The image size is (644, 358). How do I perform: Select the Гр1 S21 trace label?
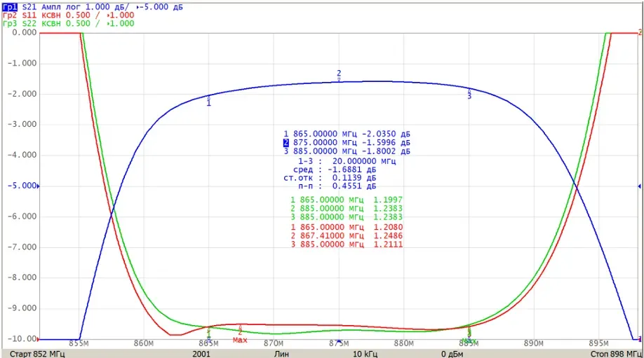coord(93,7)
